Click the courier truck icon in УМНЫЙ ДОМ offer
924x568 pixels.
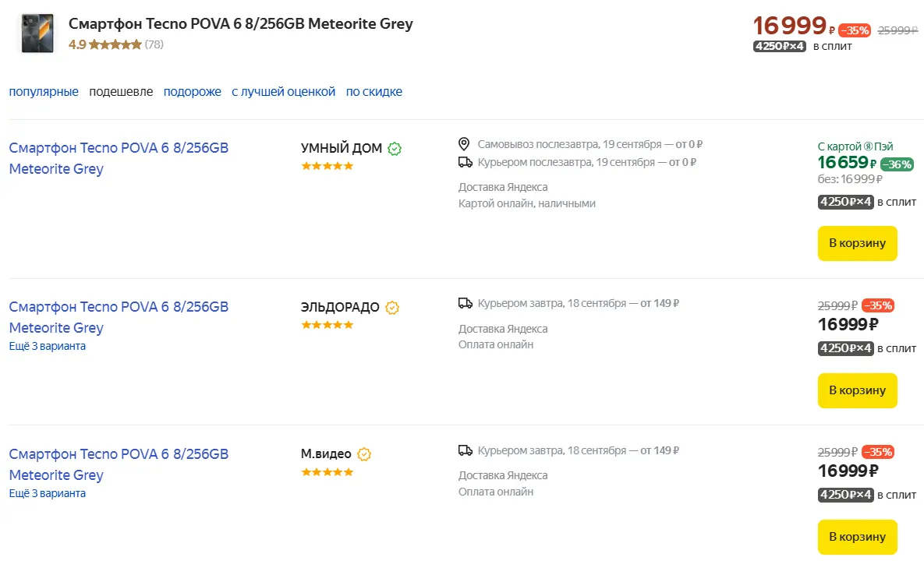pos(465,162)
